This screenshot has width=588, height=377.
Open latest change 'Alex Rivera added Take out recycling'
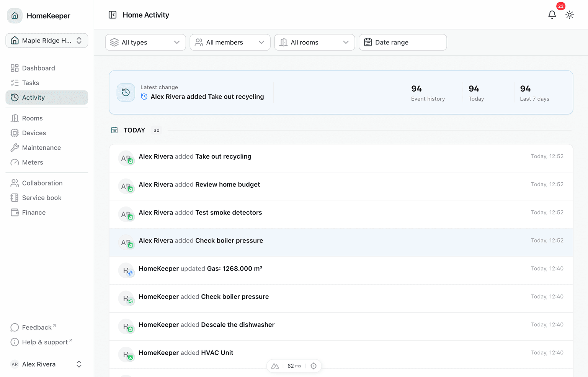207,97
